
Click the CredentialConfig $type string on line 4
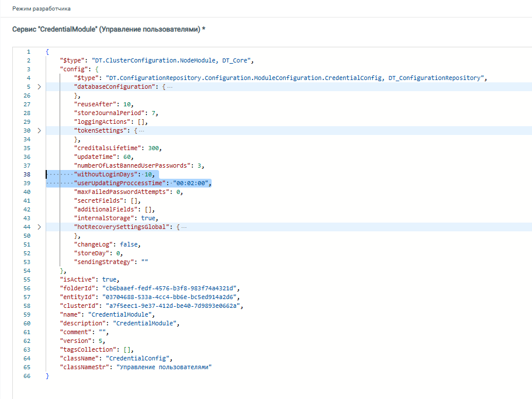(x=295, y=78)
